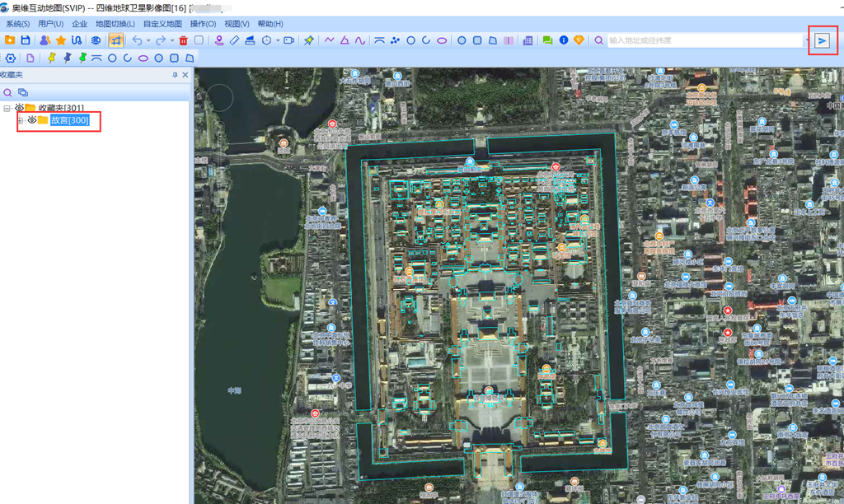Toggle visibility eye of 收藏夹[301] root

[19, 108]
